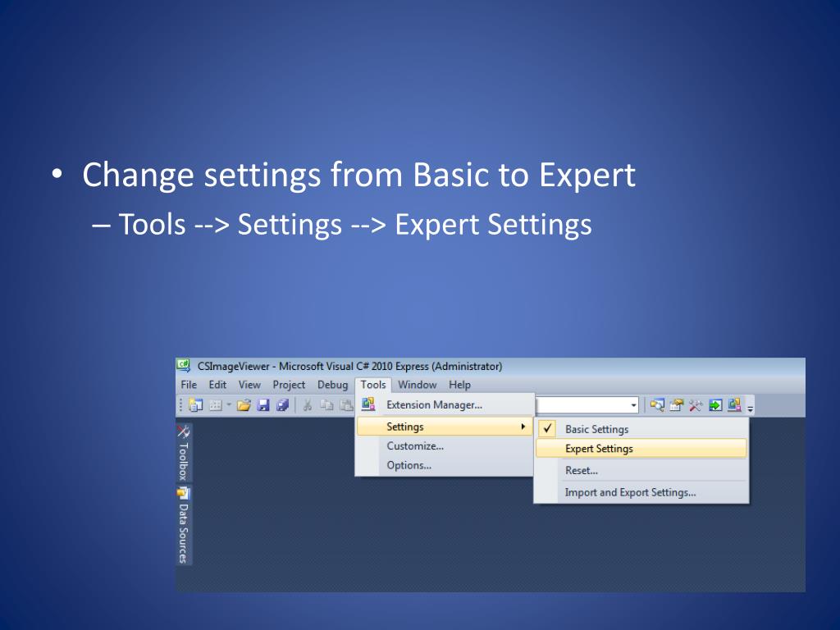Toggle the checked Basic Settings option
Image resolution: width=840 pixels, height=630 pixels.
(x=596, y=429)
